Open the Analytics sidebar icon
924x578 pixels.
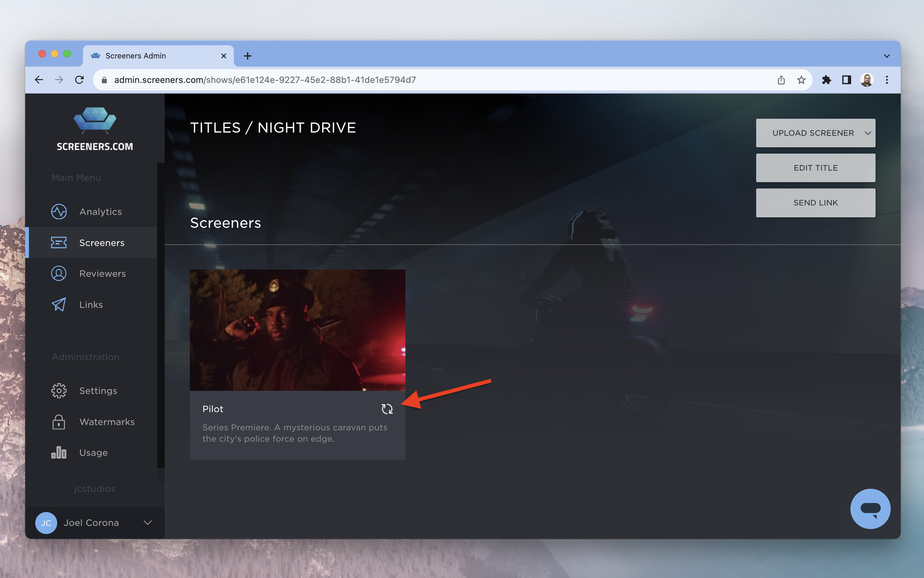(x=58, y=211)
